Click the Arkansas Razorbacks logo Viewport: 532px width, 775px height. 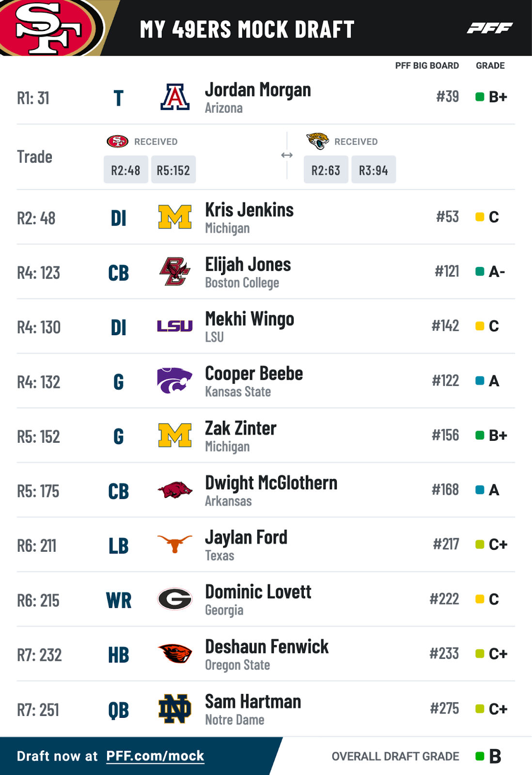(x=175, y=490)
